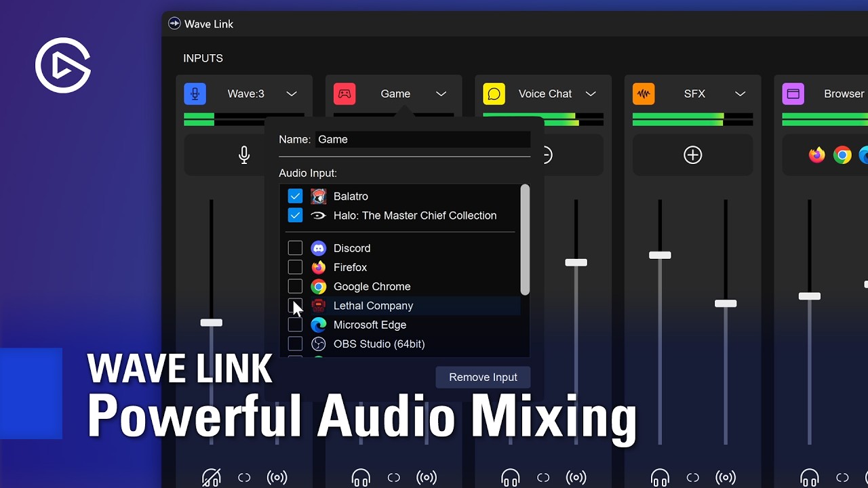The height and width of the screenshot is (488, 868).
Task: Uncheck the Halo: The Master Chief Collection checkbox
Action: 295,216
